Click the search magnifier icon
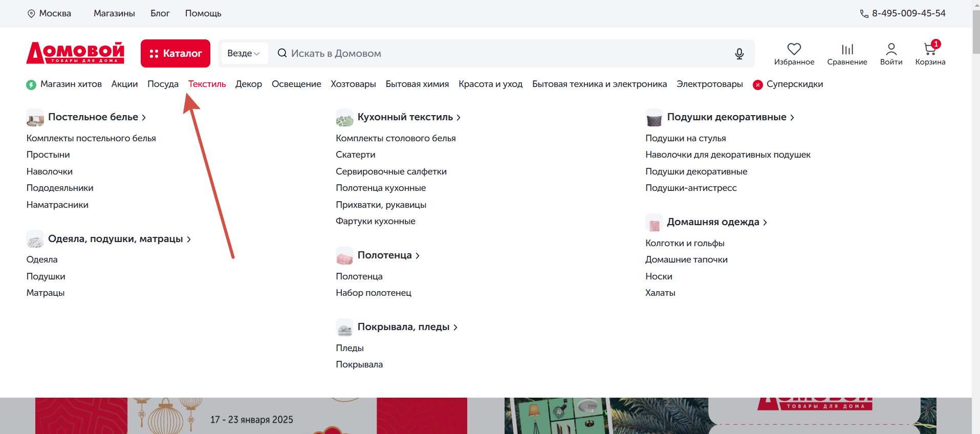980x434 pixels. point(282,53)
